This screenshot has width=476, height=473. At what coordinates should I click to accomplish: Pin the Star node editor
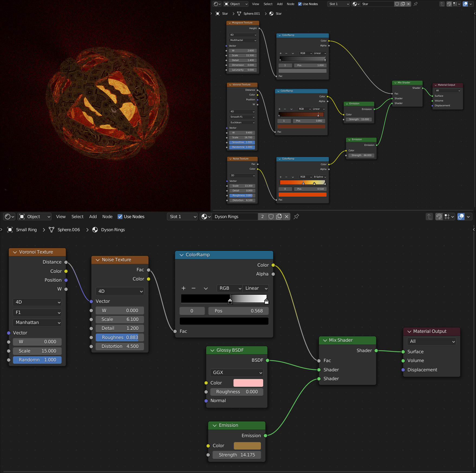pos(416,4)
